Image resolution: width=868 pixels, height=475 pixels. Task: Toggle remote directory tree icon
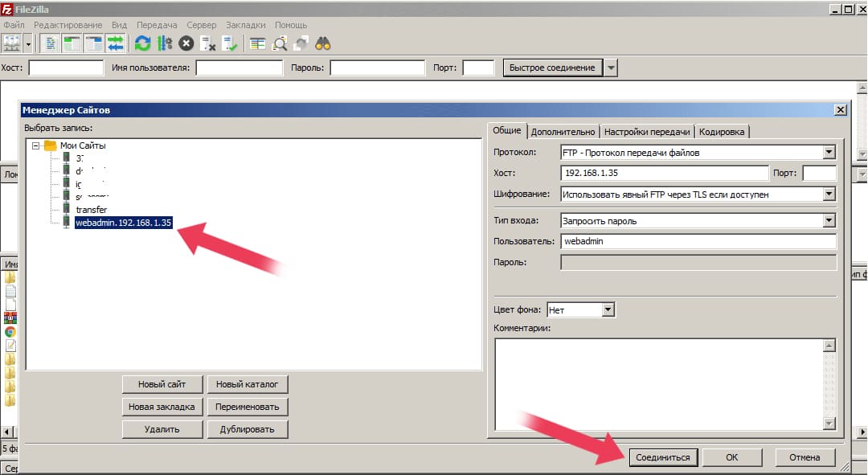tap(93, 43)
